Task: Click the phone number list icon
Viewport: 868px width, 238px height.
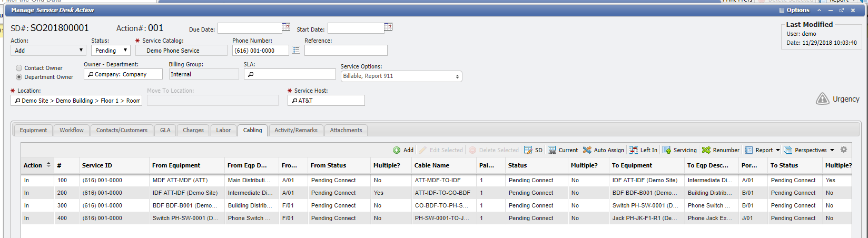Action: click(296, 50)
